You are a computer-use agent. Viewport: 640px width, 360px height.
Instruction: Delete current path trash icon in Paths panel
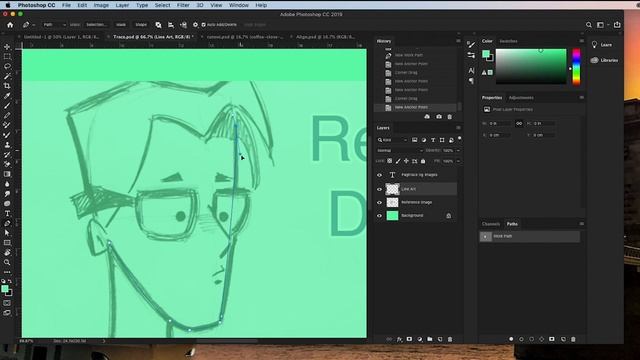(x=573, y=339)
